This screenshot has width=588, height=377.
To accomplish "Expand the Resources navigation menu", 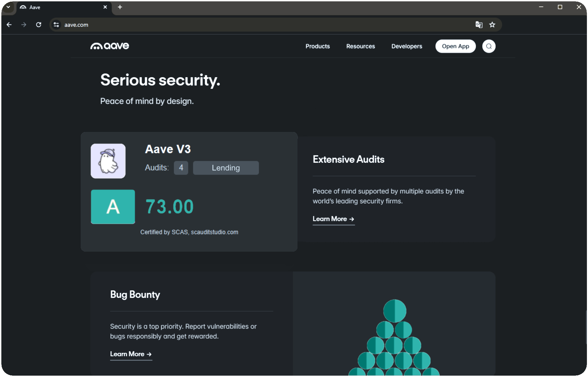I will [360, 46].
